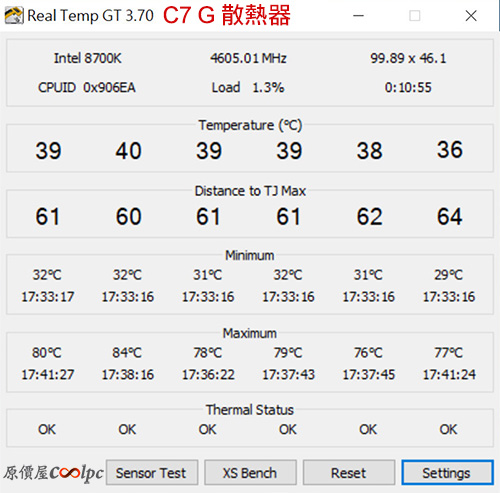
Task: Click the 84°C maximum temperature value
Action: pos(127,353)
